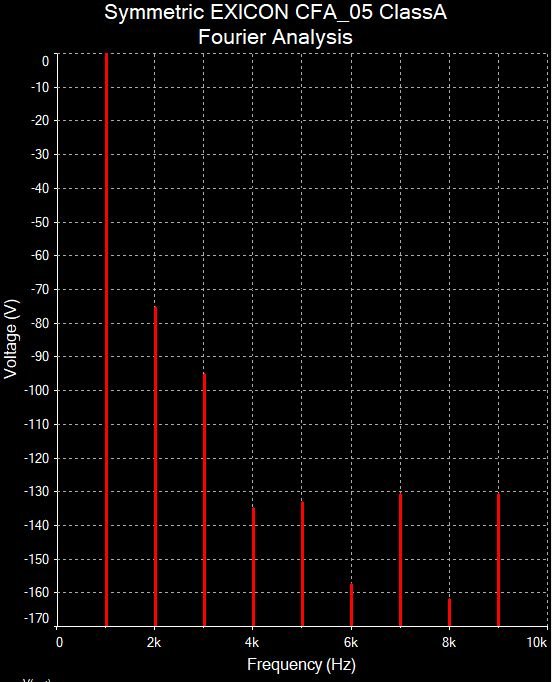The width and height of the screenshot is (552, 682).
Task: Click the '-100' voltage tick label
Action: 37,390
